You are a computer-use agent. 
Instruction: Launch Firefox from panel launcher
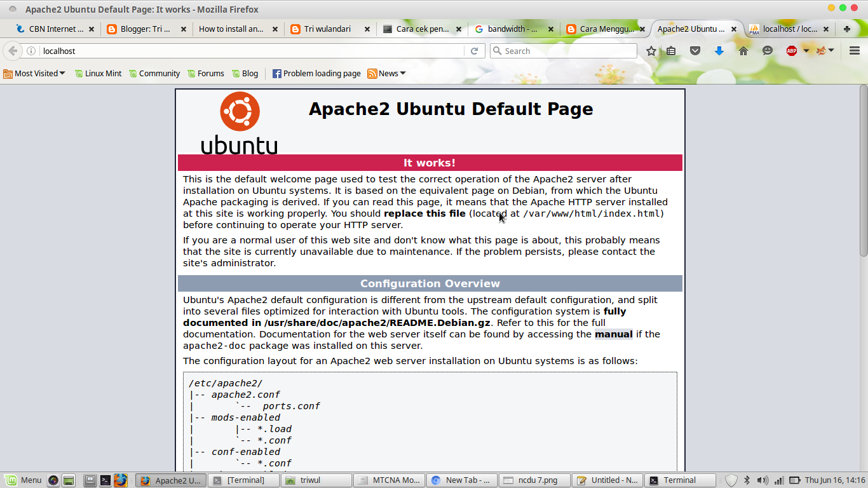tap(121, 480)
